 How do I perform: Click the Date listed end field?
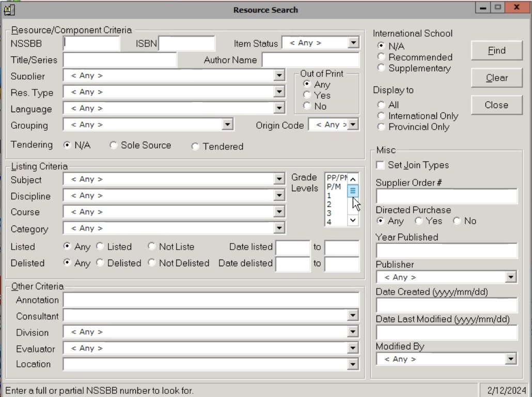click(x=341, y=247)
